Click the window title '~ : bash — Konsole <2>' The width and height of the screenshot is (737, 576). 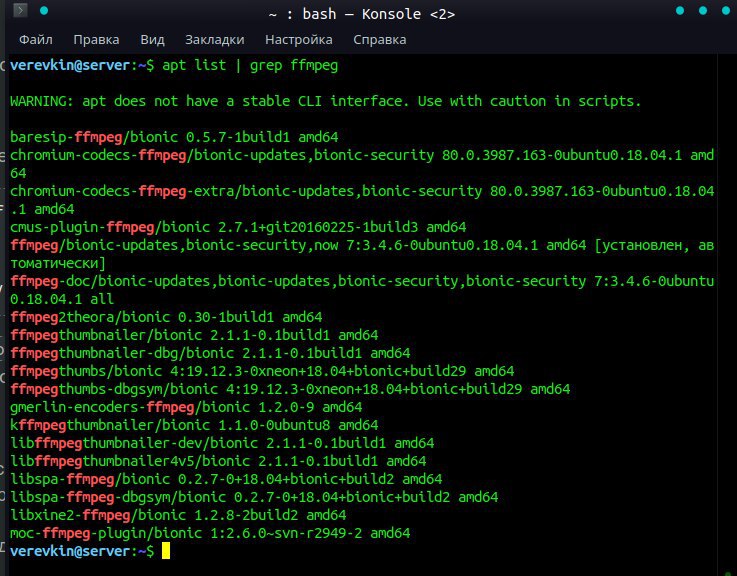click(x=362, y=14)
